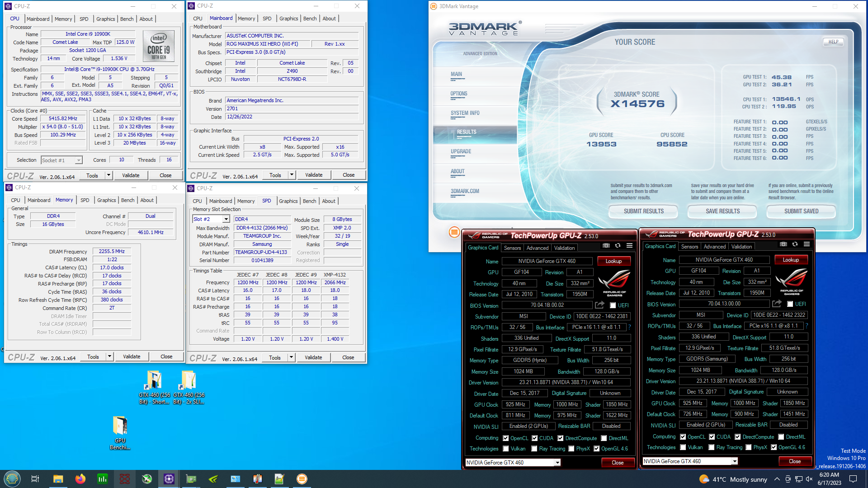
Task: Click SUBMIT SAVED in 3DMark Vantage
Action: click(x=801, y=211)
